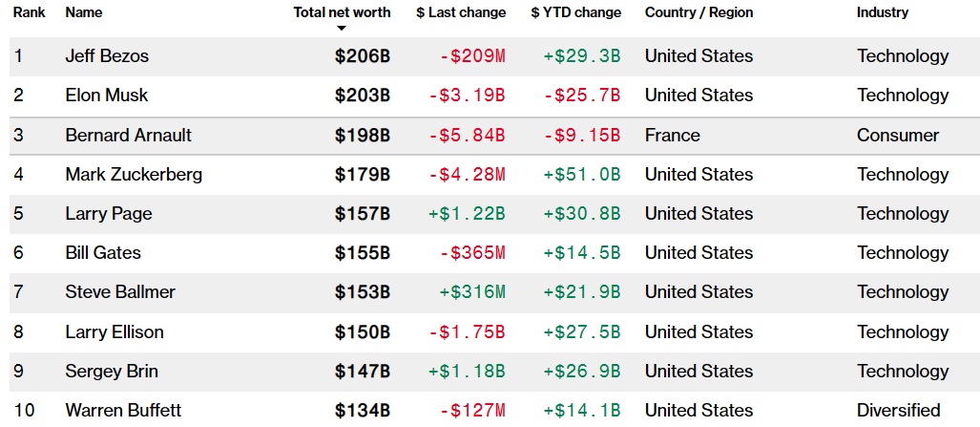Image resolution: width=980 pixels, height=427 pixels.
Task: Open Bernard Arnault profile
Action: click(128, 136)
